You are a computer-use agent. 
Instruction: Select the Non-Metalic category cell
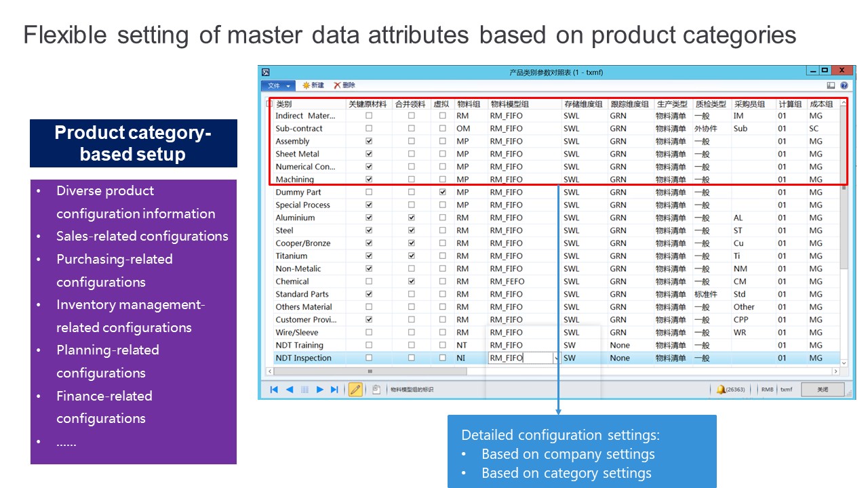[310, 268]
